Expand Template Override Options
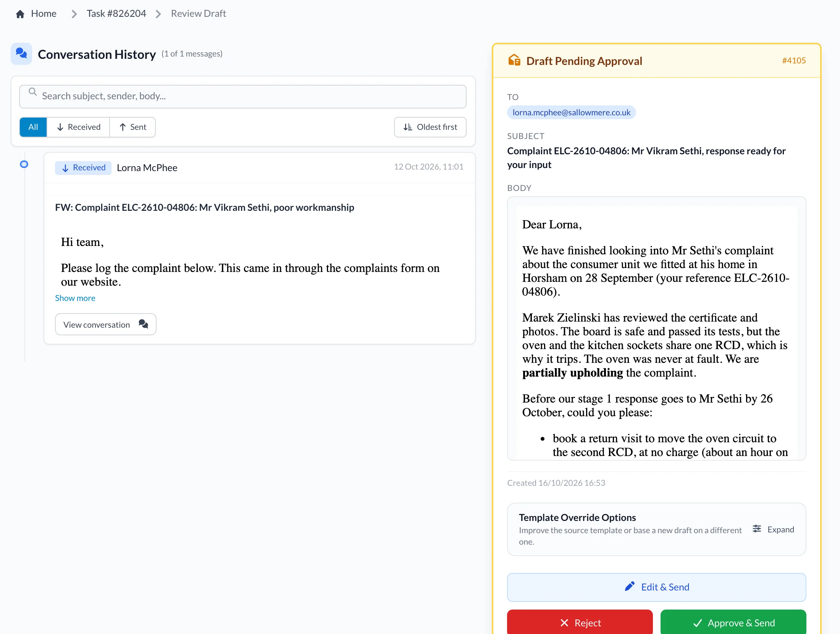This screenshot has width=840, height=634. 774,529
